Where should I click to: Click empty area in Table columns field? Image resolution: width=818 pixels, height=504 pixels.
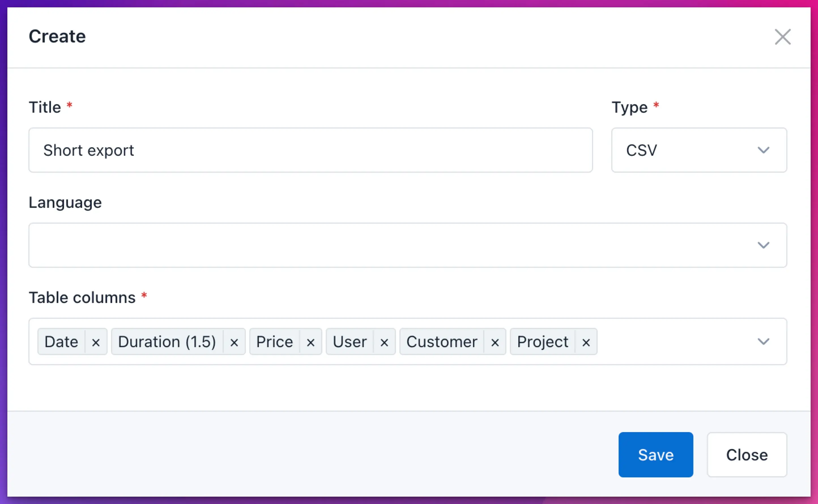click(x=674, y=341)
